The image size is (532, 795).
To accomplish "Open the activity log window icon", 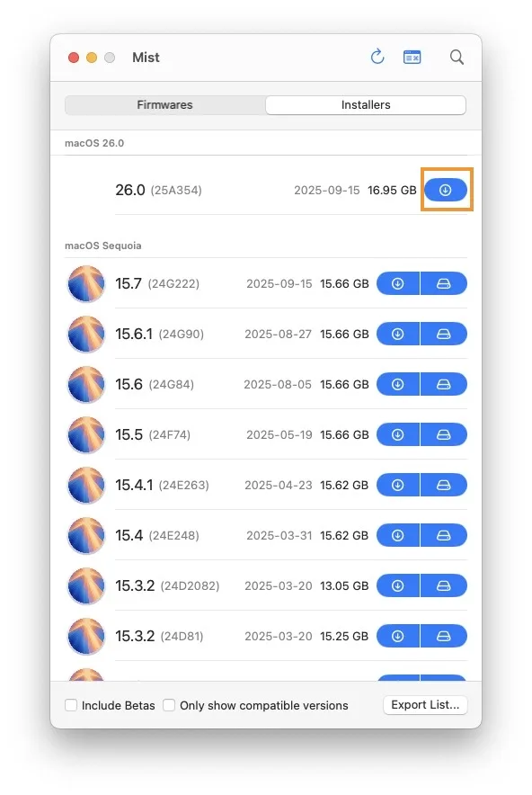I will click(x=412, y=58).
